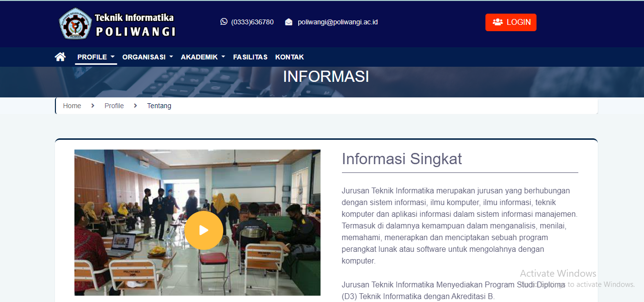Click the chevron between Profile and Tentang

point(135,105)
